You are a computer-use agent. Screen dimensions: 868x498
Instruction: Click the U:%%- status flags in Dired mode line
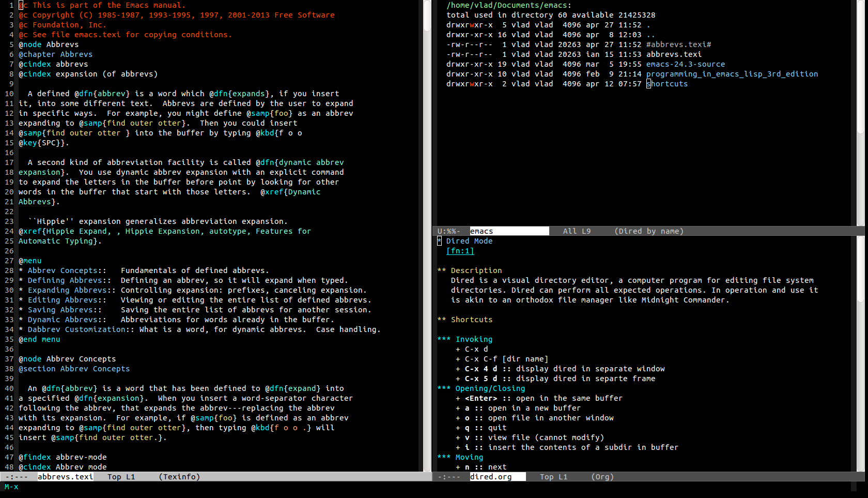tap(448, 231)
